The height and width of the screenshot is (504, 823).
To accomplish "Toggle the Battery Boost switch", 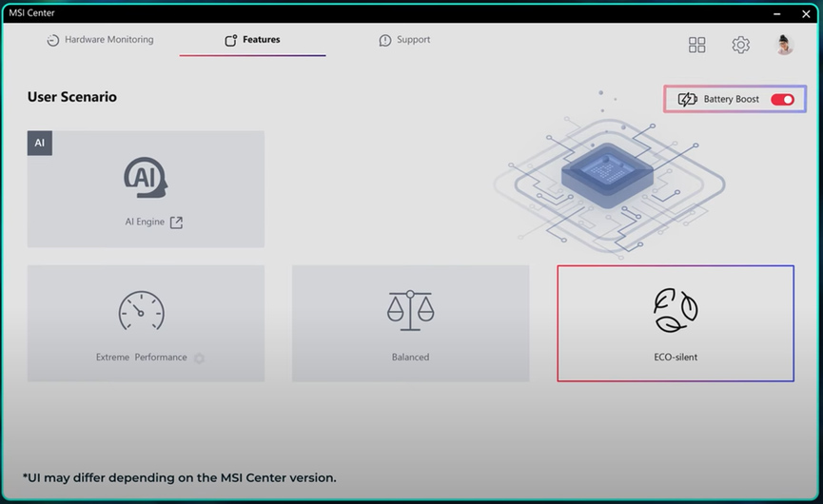I will (x=782, y=100).
